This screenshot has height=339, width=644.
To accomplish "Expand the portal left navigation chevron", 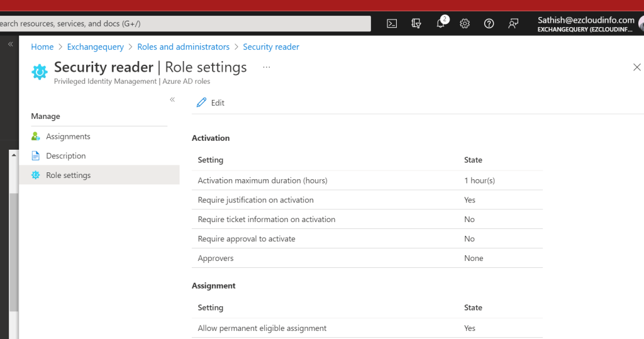I will (10, 45).
